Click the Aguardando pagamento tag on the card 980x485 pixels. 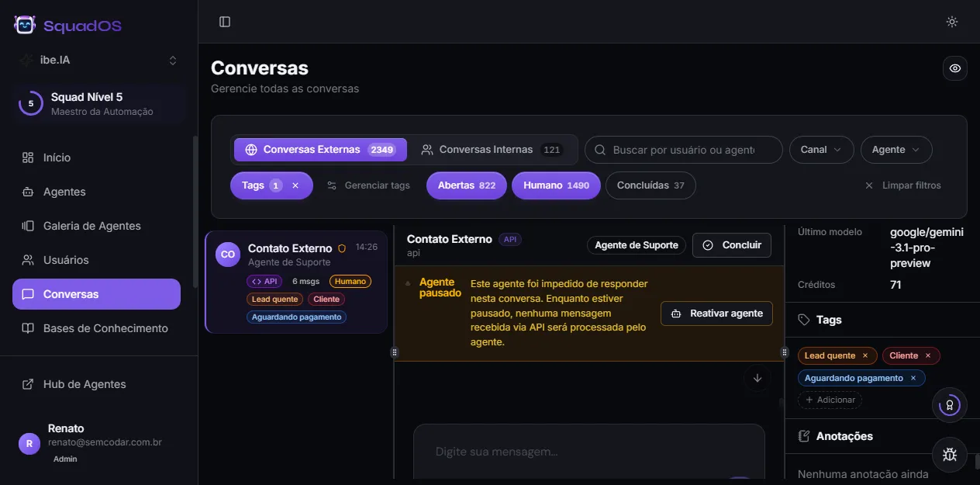coord(296,317)
